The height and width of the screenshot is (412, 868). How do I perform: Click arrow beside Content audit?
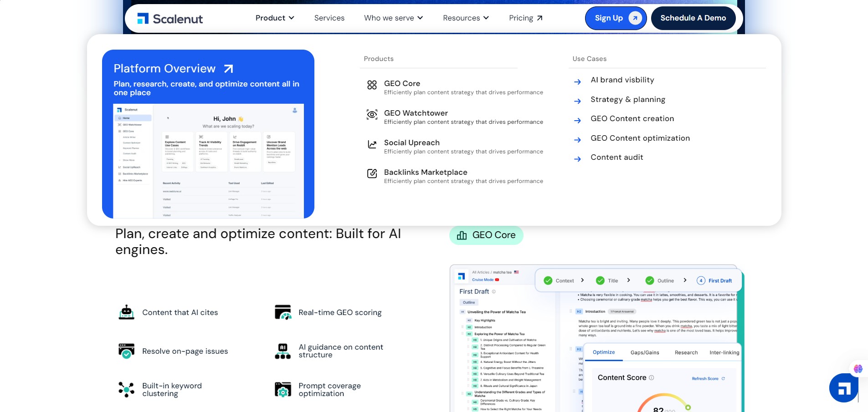(577, 159)
